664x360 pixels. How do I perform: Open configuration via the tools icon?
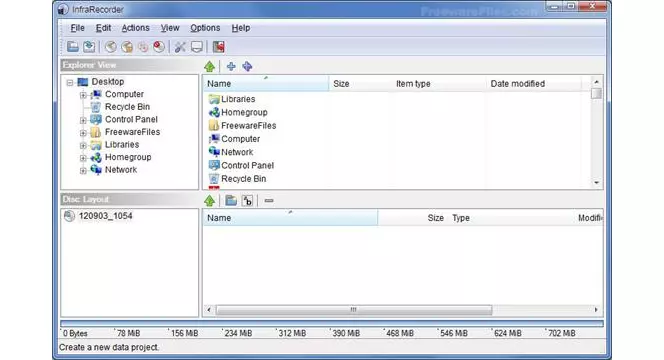click(x=180, y=47)
